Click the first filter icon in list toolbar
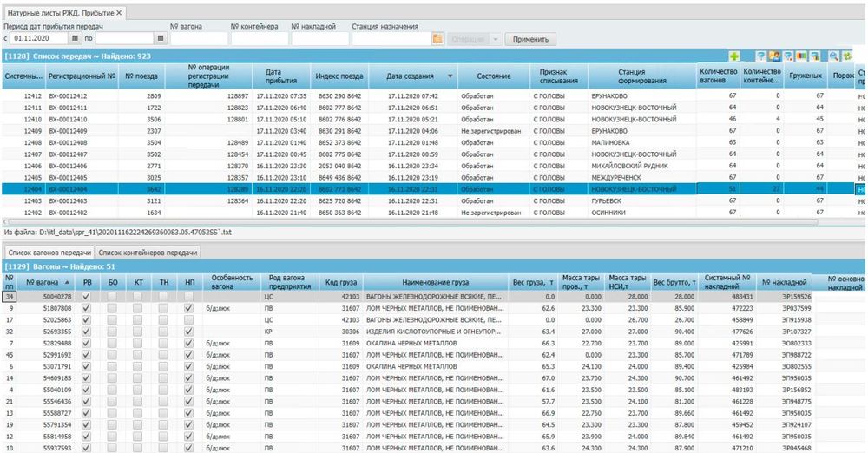Viewport: 868px width, 453px height. point(760,56)
